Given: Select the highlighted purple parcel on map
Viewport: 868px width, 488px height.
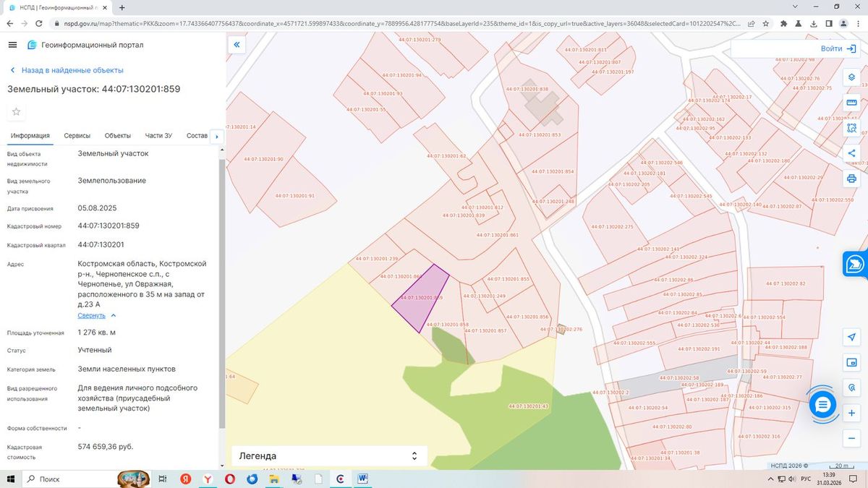Looking at the screenshot, I should 422,298.
